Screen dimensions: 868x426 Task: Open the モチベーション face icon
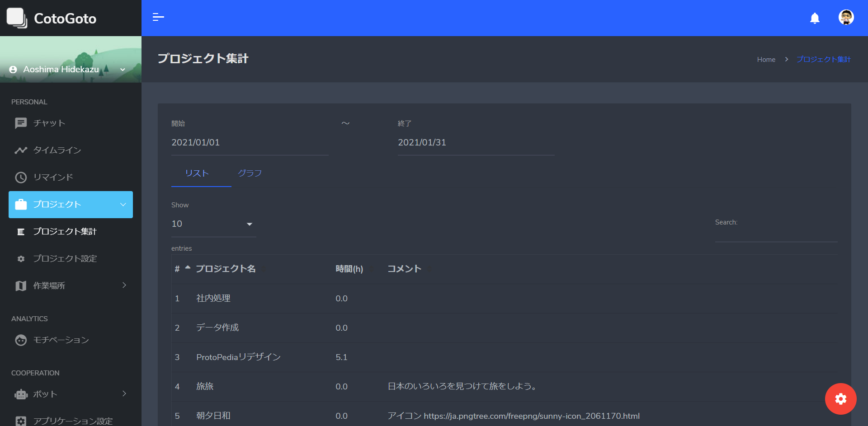click(x=21, y=340)
